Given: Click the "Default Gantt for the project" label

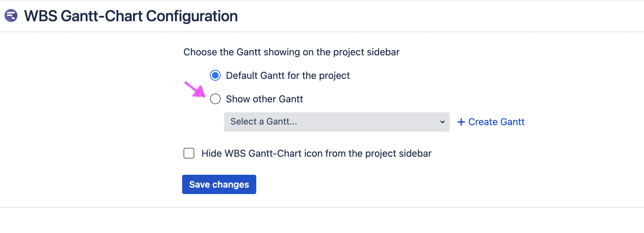Looking at the screenshot, I should coord(288,76).
